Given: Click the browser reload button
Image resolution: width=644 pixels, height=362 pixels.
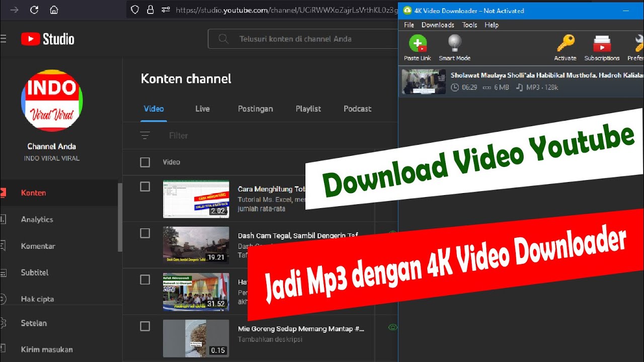Looking at the screenshot, I should click(34, 10).
